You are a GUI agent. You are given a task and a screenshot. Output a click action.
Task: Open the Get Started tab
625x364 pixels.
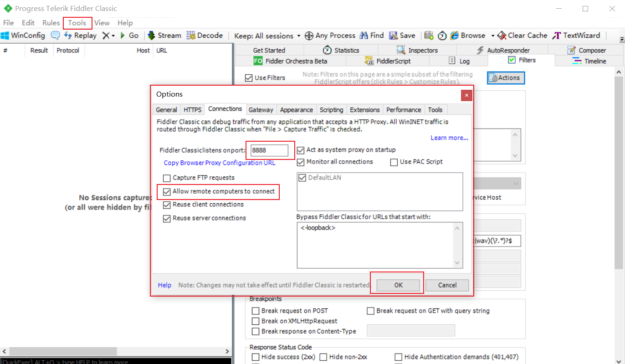pyautogui.click(x=269, y=50)
